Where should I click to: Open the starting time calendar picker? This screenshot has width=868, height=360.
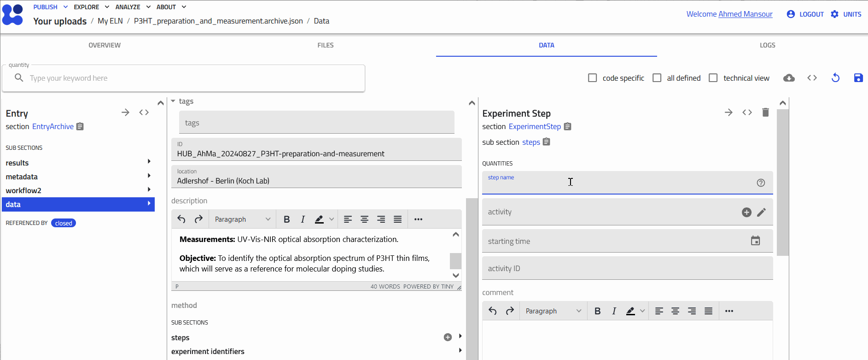click(755, 241)
